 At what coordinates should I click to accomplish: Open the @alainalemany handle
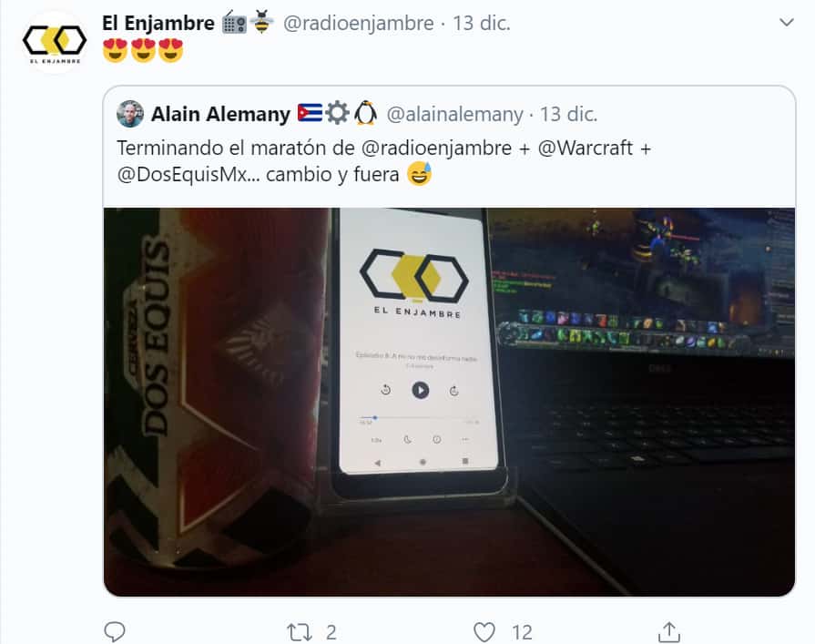pyautogui.click(x=454, y=115)
